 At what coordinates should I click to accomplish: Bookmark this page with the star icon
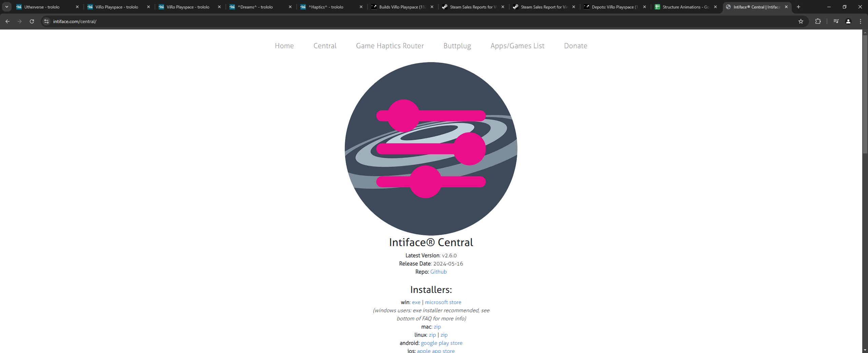tap(801, 21)
